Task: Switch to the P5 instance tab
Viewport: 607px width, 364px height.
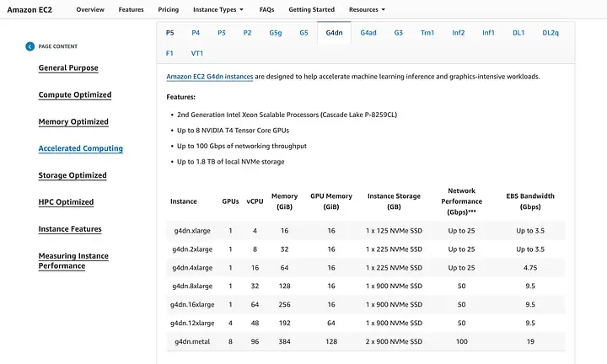Action: pos(170,33)
